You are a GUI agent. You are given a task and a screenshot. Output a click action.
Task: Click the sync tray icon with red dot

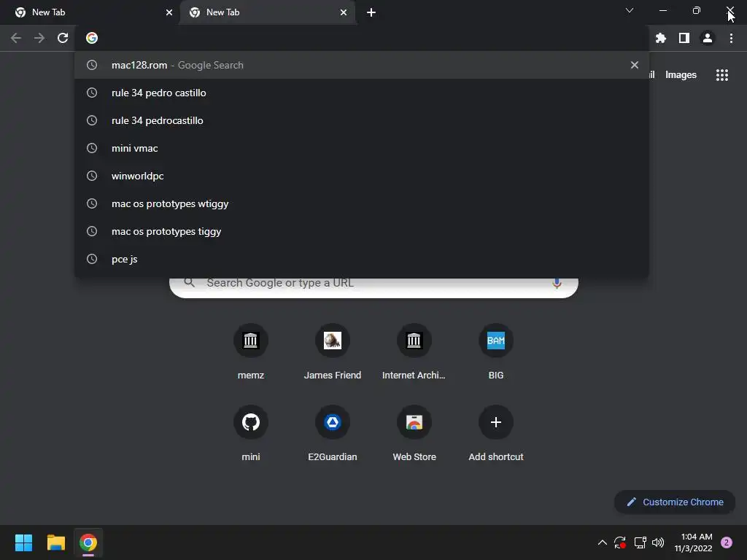tap(620, 542)
